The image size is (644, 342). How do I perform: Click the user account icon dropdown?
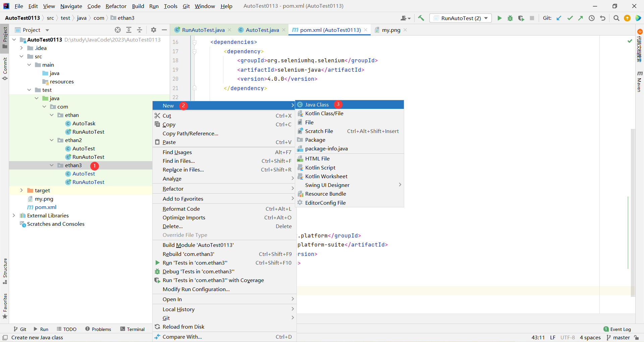(x=406, y=18)
